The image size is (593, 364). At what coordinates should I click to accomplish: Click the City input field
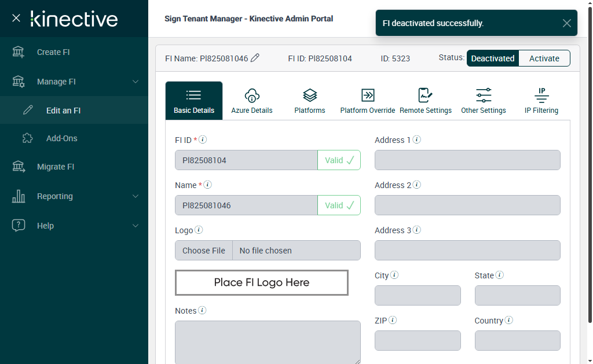(x=418, y=295)
